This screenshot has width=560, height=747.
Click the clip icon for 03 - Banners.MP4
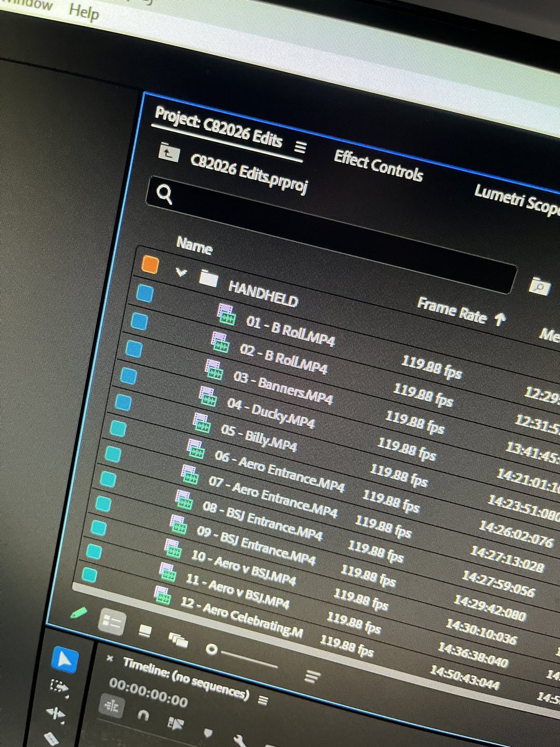pos(215,370)
